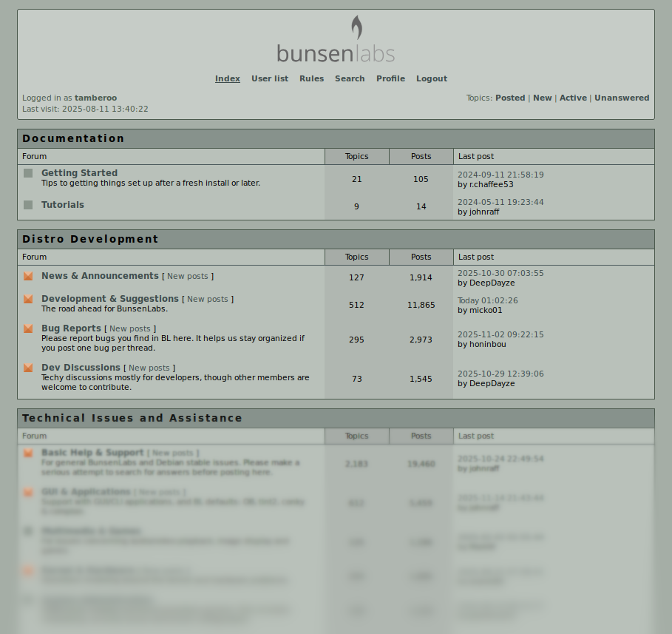Click the Getting Started forum status icon
672x634 pixels.
[x=28, y=173]
